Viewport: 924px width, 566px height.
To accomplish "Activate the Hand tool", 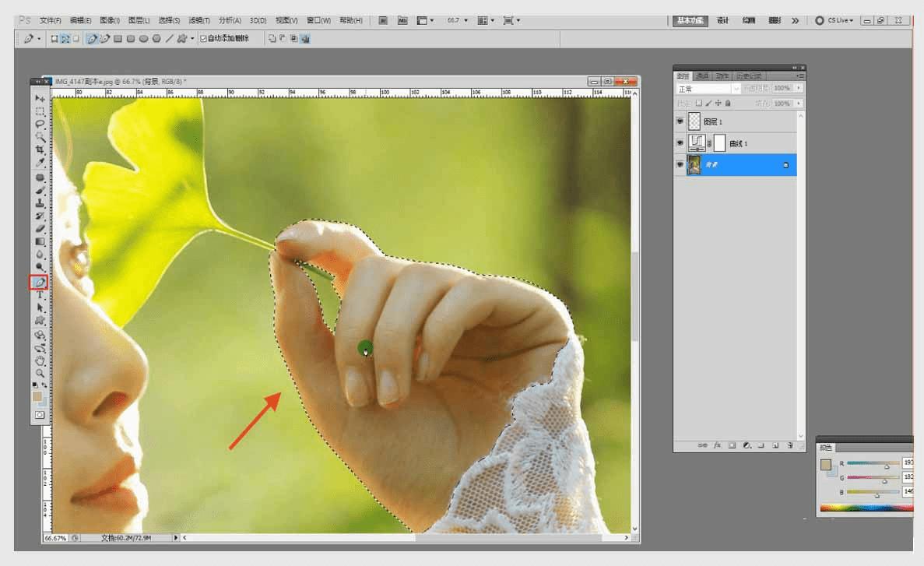I will click(x=40, y=360).
